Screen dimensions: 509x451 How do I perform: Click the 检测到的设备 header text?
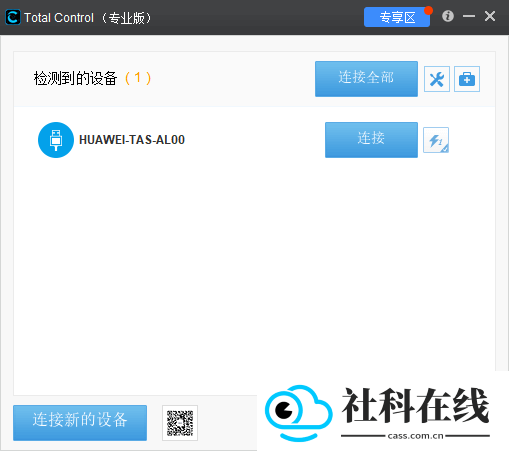pyautogui.click(x=75, y=79)
